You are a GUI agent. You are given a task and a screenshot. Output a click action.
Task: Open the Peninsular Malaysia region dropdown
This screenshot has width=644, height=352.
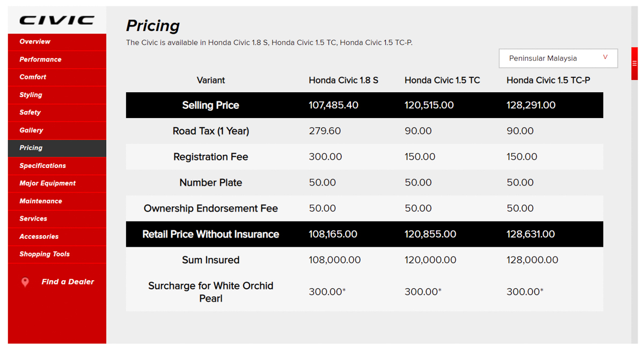[558, 58]
